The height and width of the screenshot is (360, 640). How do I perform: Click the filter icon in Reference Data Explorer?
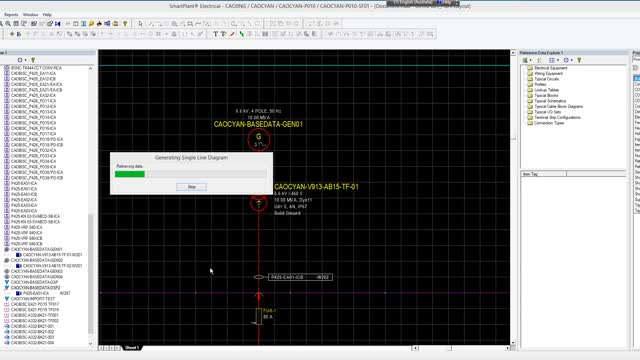(579, 60)
